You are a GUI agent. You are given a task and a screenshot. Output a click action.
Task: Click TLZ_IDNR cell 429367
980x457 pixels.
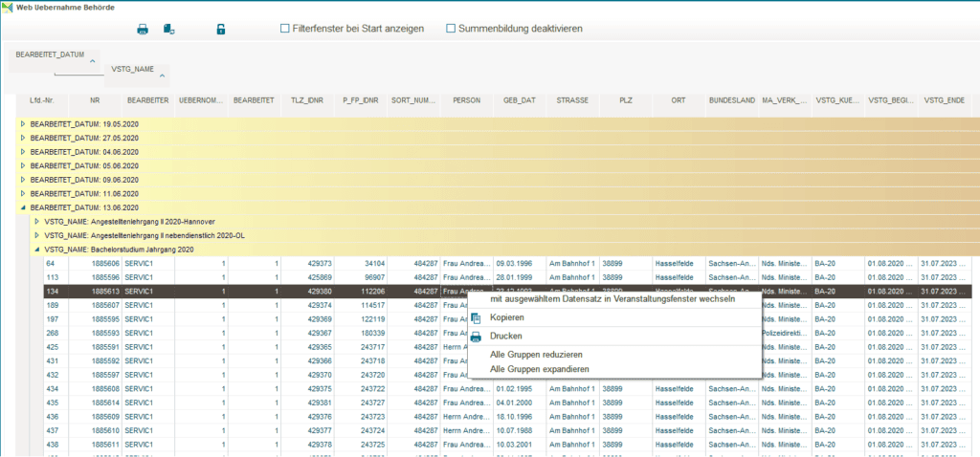point(307,333)
